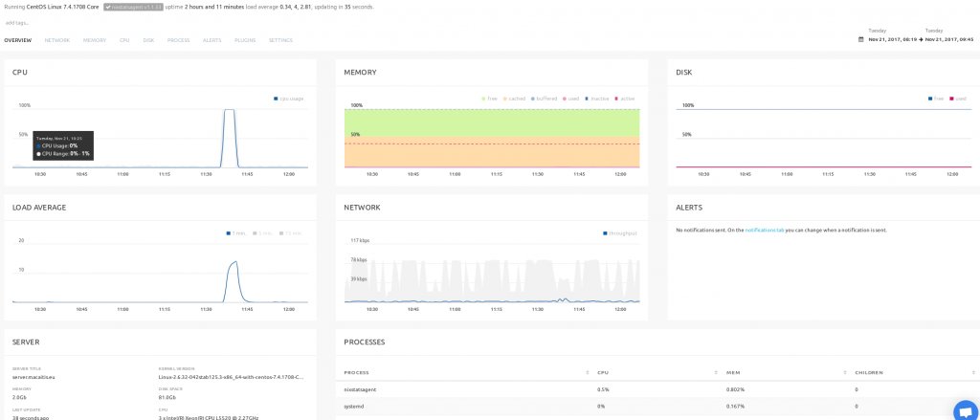This screenshot has width=980, height=420.
Task: Select the systemd process row
Action: tap(657, 406)
